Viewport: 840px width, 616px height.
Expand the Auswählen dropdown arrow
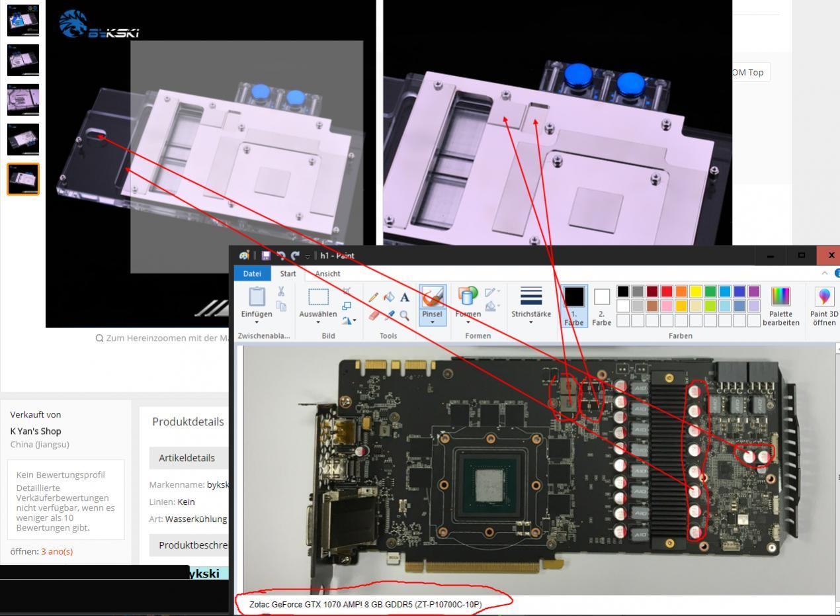(318, 323)
